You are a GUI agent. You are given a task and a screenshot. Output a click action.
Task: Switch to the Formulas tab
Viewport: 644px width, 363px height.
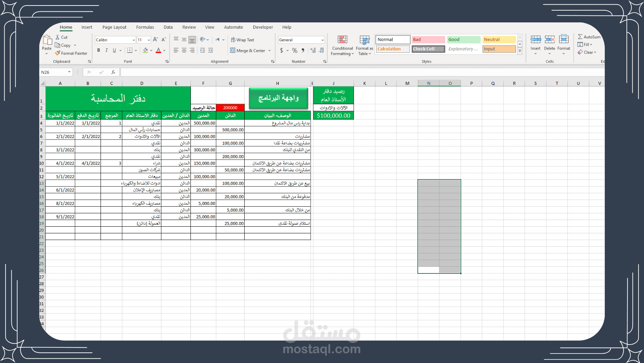pos(145,27)
